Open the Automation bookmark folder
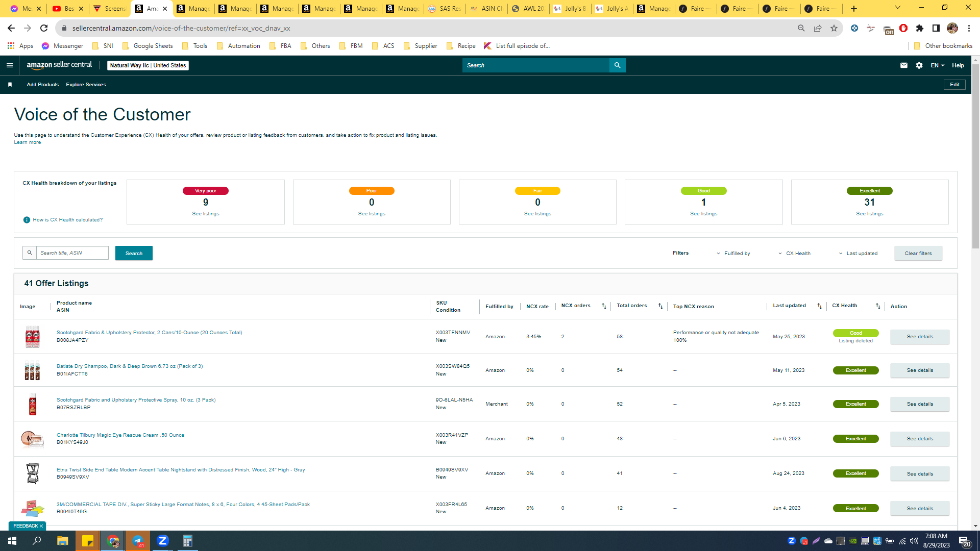 coord(238,46)
